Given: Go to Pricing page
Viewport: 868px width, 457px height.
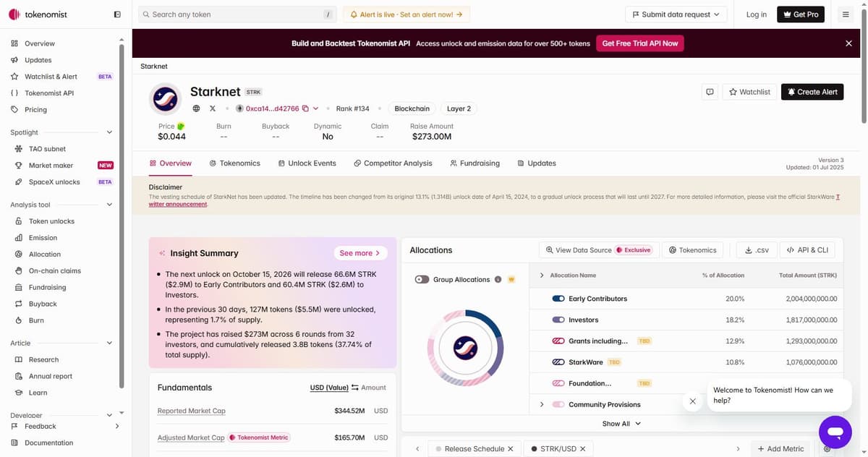Looking at the screenshot, I should point(35,110).
